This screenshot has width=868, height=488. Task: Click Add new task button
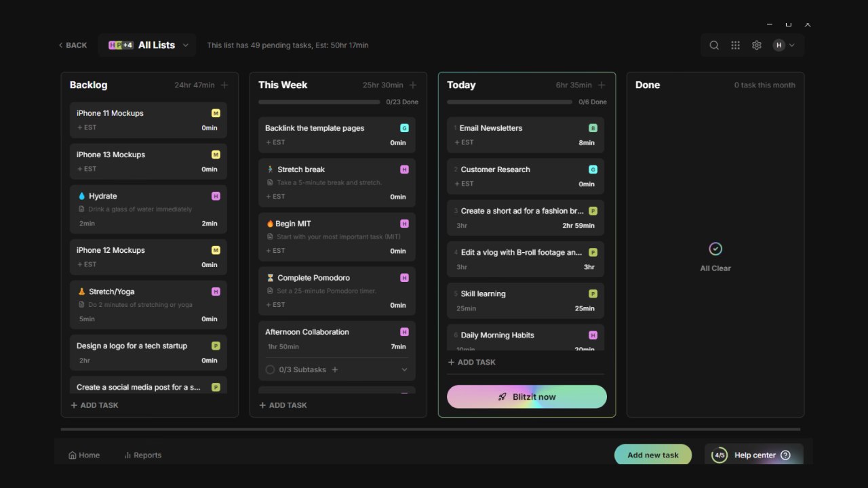653,455
